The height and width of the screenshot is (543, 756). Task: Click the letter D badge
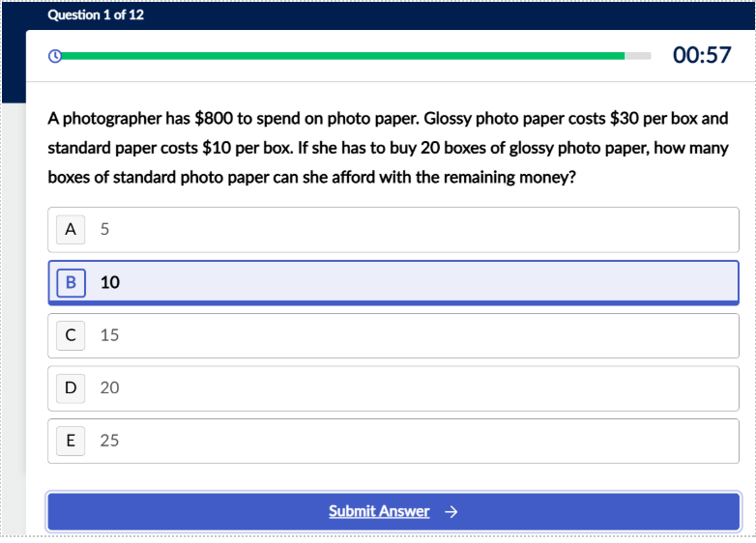coord(69,387)
